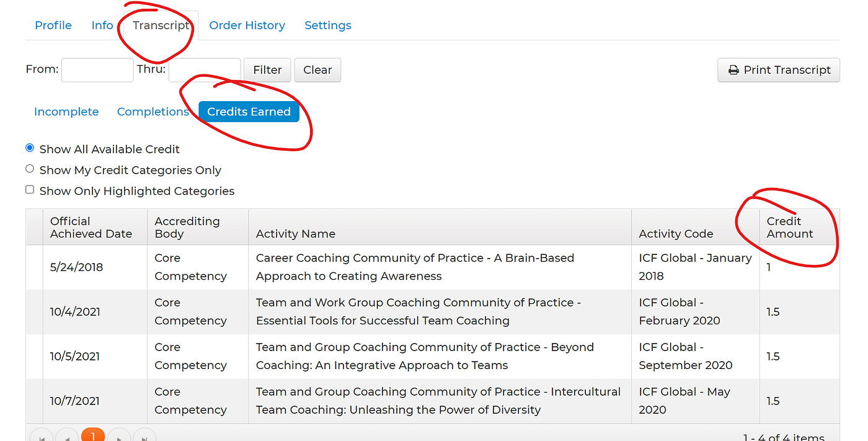Select page 1 in pagination

[93, 435]
